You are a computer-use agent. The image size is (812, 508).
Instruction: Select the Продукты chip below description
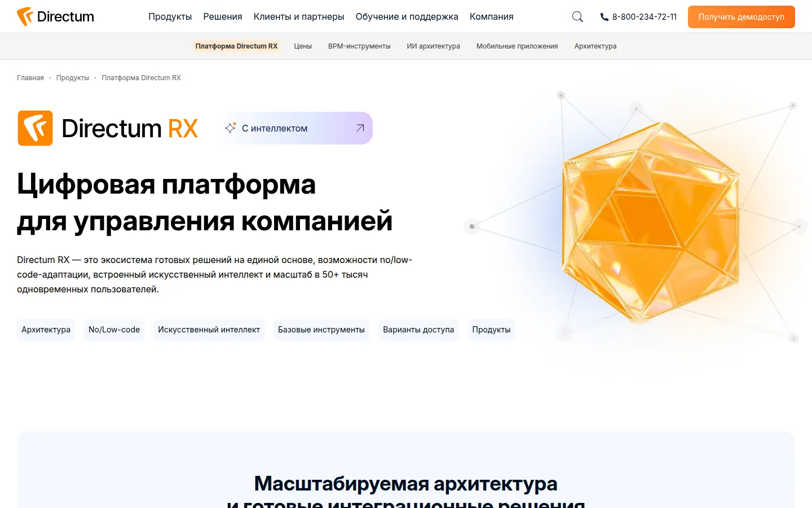(x=491, y=330)
